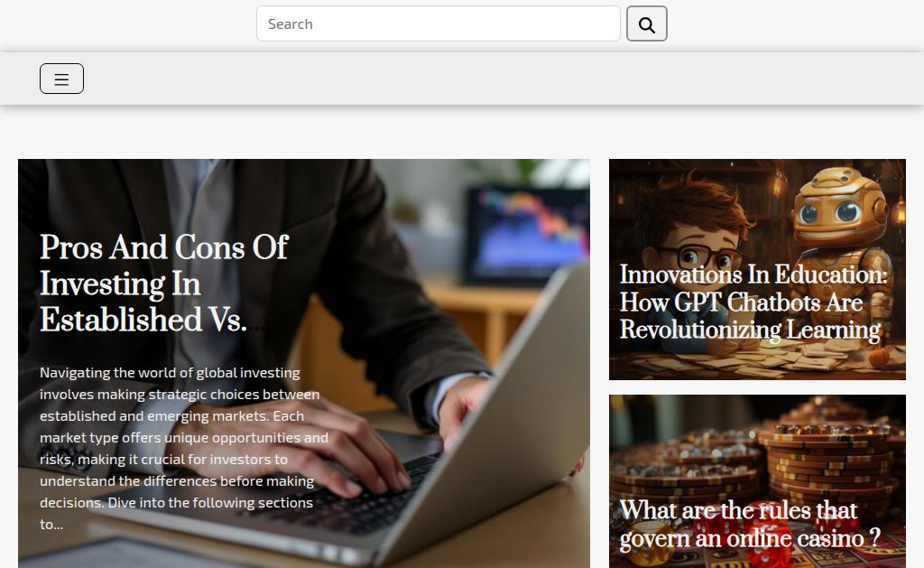Open the hamburger navigation menu
924x568 pixels.
pos(62,79)
